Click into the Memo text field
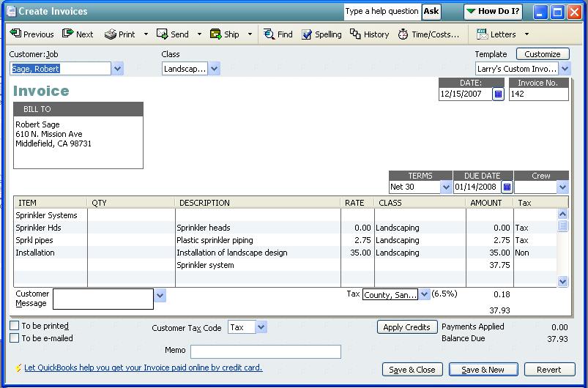Screen dimensions: 588x388 click(266, 352)
